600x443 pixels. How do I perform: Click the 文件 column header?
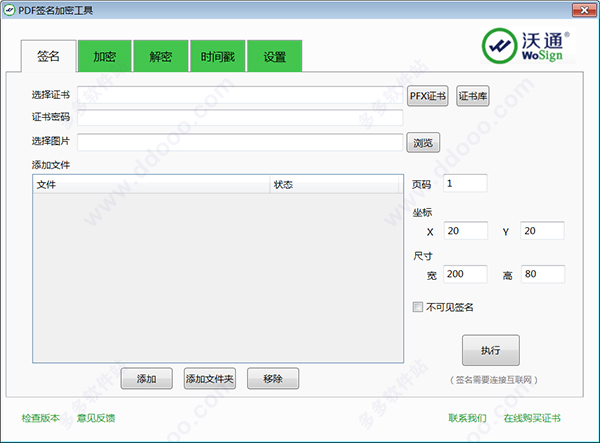(152, 184)
